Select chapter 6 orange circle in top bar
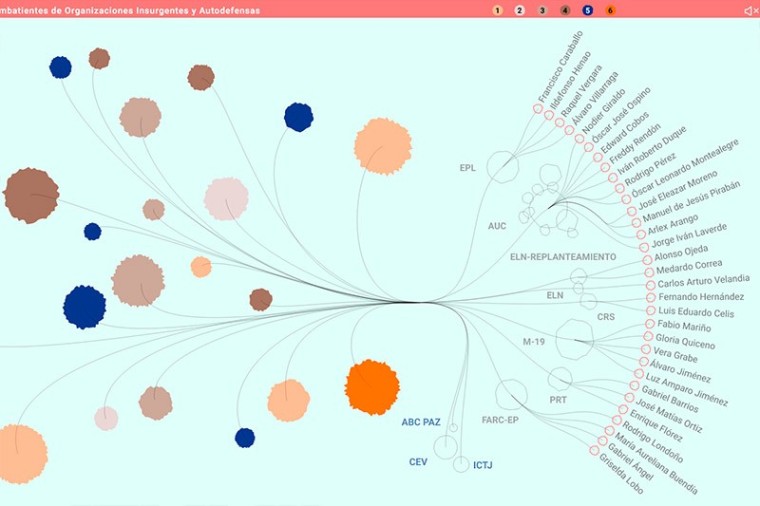Screen dimensions: 760x506 611,10
